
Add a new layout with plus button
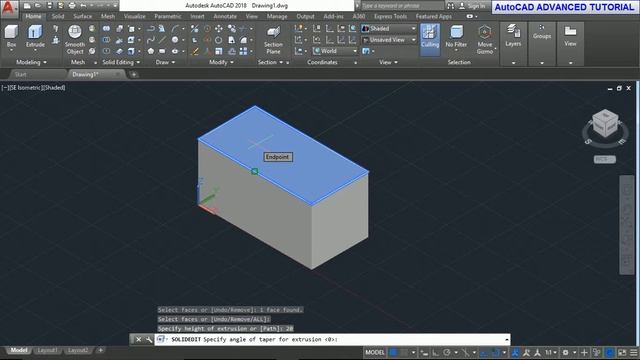[100, 350]
